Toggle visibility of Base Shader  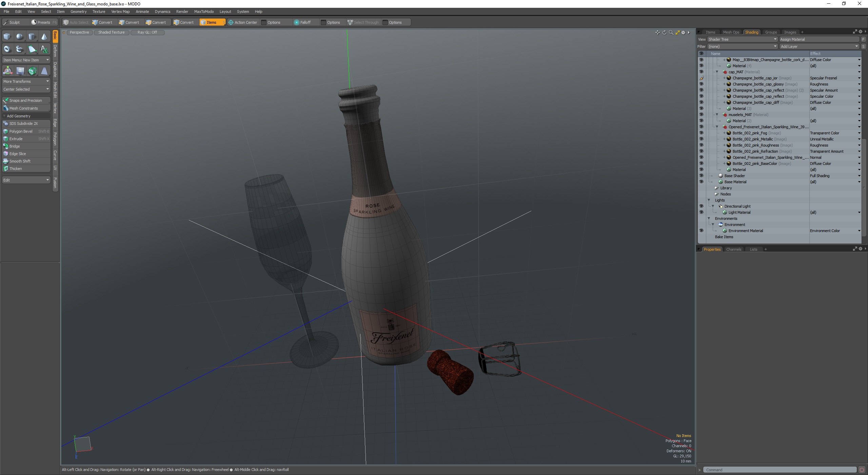(701, 176)
